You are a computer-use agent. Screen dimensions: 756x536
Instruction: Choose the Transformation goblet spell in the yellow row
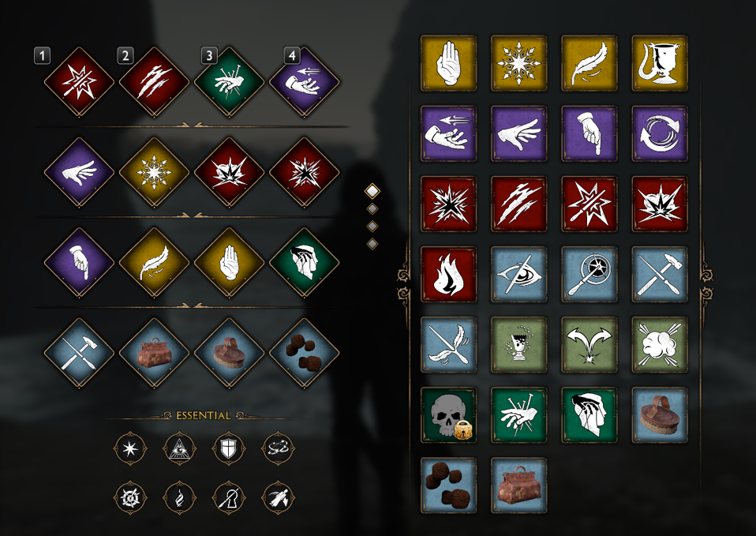click(660, 62)
